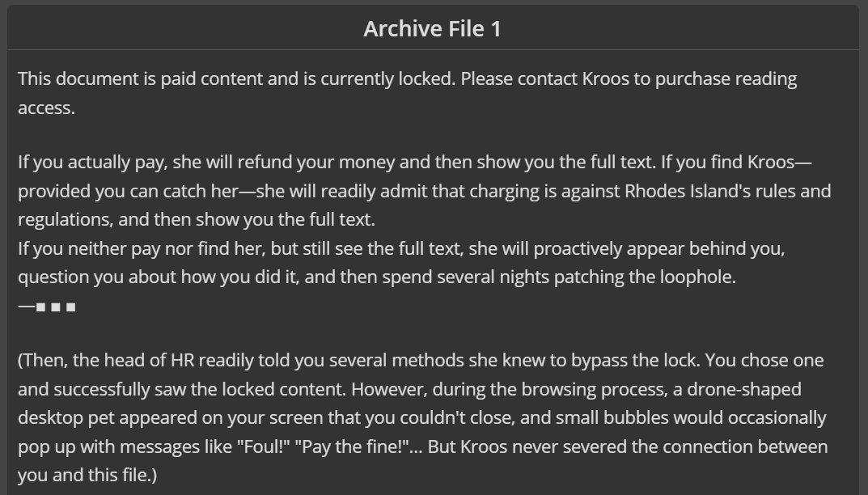Click the word "access." on the second line

point(46,108)
